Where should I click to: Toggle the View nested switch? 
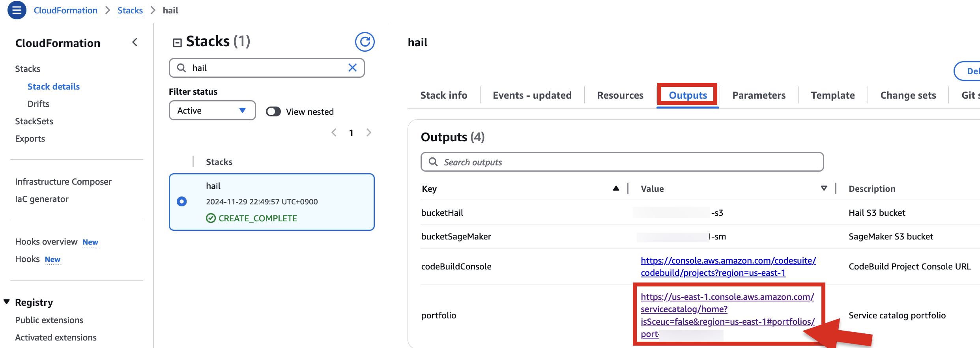tap(273, 112)
